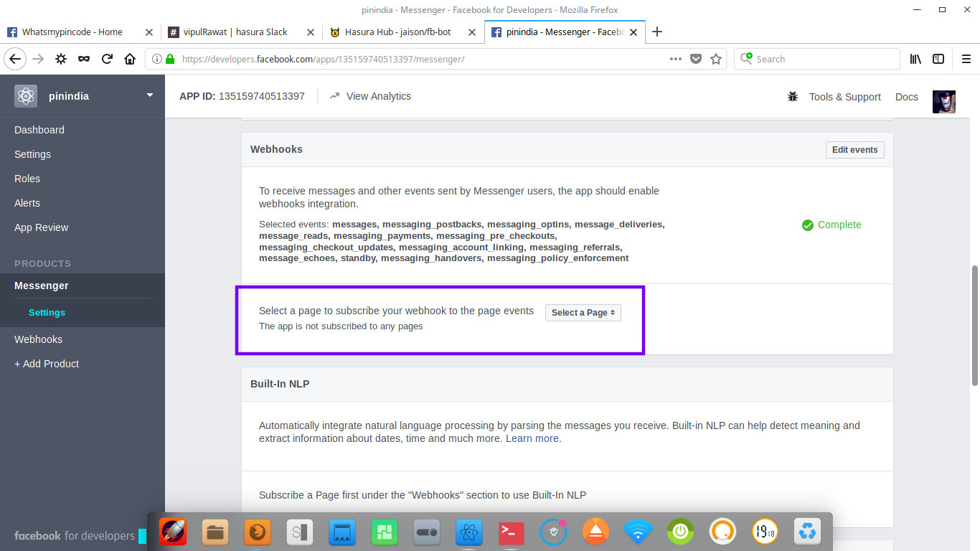Click the mask-shaped extension icon in the toolbar
This screenshot has width=980, height=551.
click(84, 59)
